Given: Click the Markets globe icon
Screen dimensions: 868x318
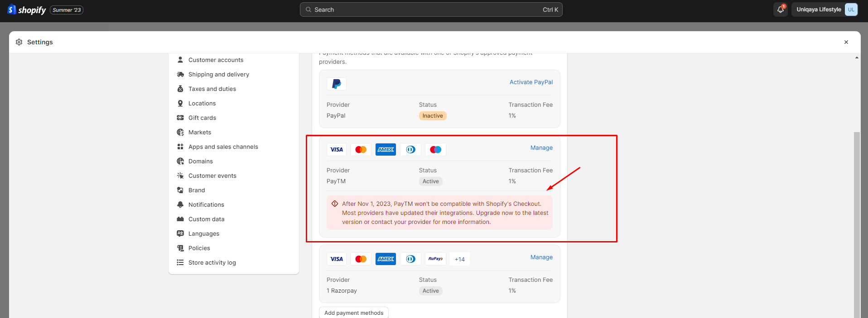Looking at the screenshot, I should coord(180,132).
